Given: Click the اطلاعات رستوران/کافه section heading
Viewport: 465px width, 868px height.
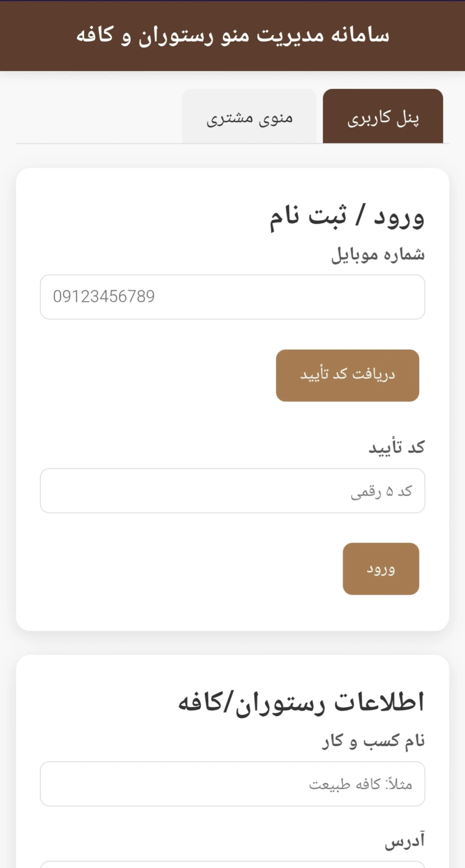Looking at the screenshot, I should coord(301,702).
